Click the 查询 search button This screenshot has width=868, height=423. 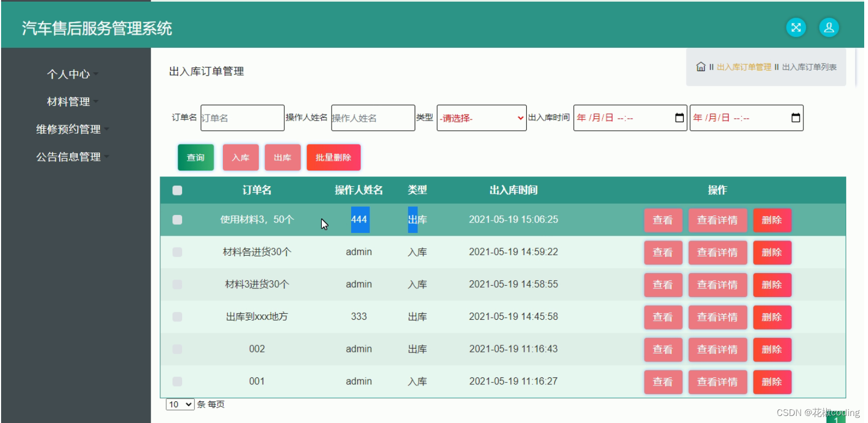196,157
